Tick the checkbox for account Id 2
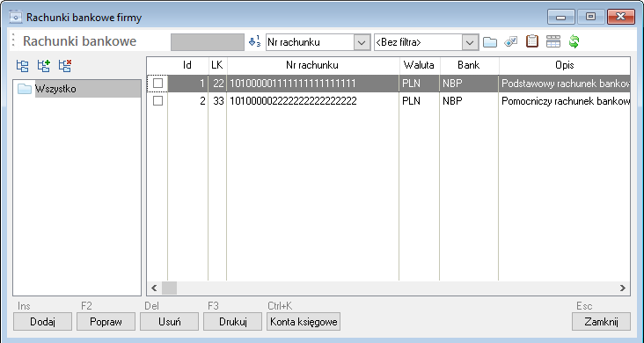644x343 pixels. coord(157,100)
